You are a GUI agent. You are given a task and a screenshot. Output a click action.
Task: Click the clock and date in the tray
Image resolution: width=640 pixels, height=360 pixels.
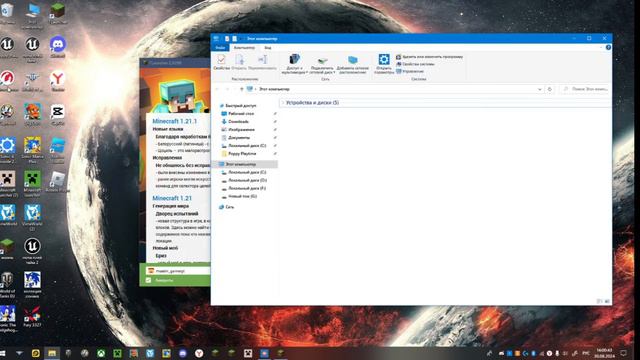coord(604,353)
